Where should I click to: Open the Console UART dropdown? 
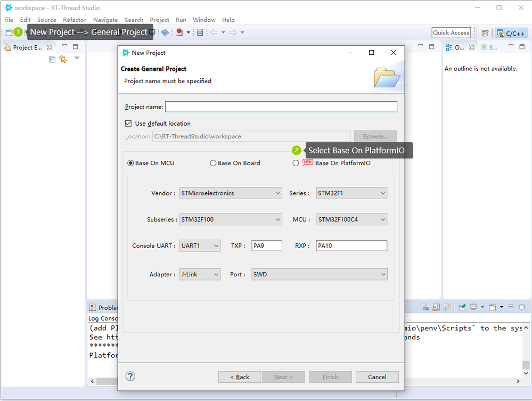pos(200,245)
